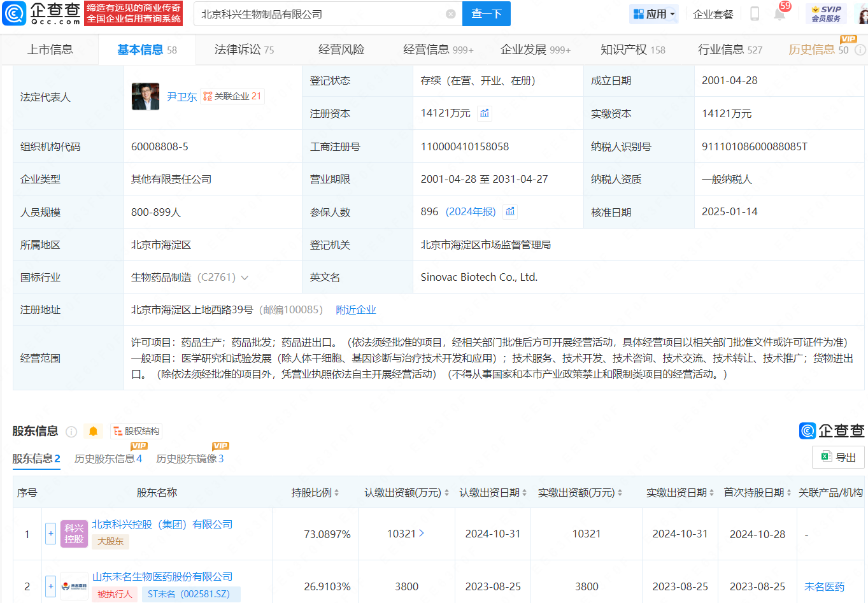This screenshot has height=603, width=868.
Task: Open registered capital trend chart icon
Action: pyautogui.click(x=485, y=113)
